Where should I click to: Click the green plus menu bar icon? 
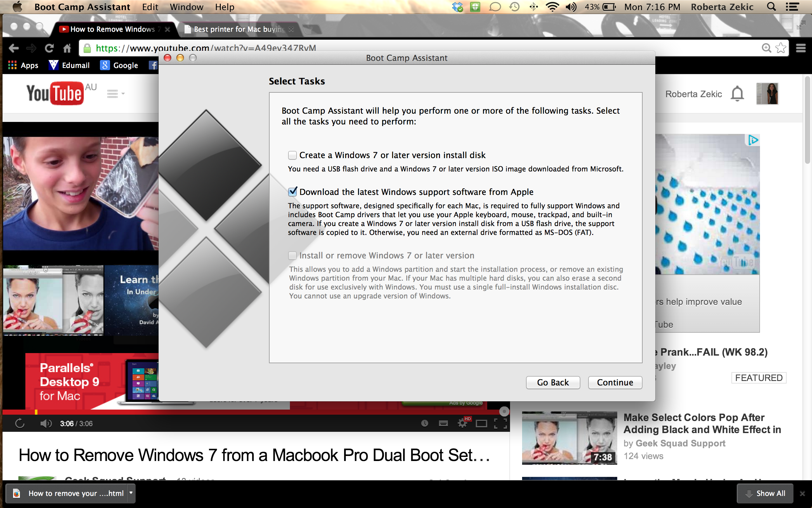click(475, 7)
